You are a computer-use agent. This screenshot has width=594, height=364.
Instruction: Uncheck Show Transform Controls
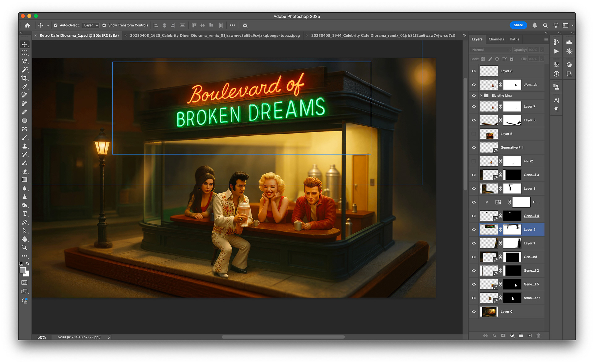coord(104,25)
